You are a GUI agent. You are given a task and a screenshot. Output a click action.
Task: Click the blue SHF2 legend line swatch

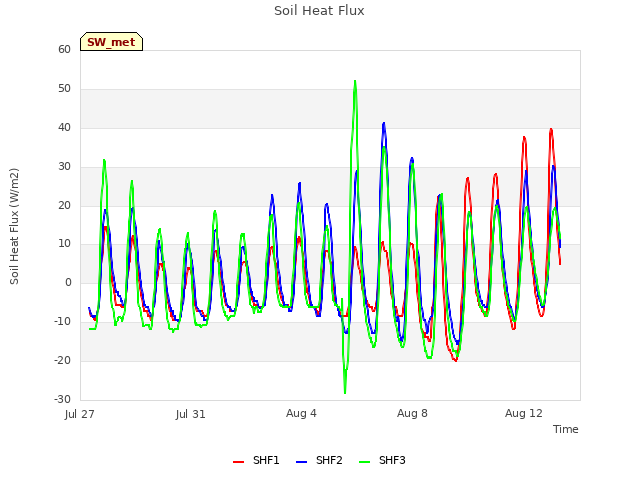coord(301,462)
